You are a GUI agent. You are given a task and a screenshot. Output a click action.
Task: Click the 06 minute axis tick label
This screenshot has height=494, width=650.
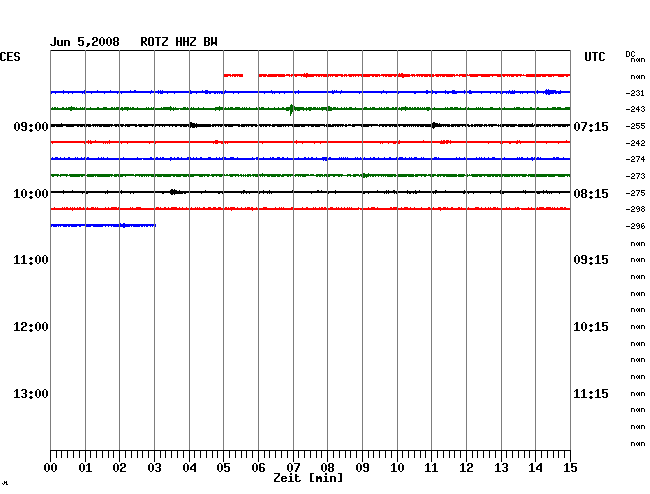[258, 468]
